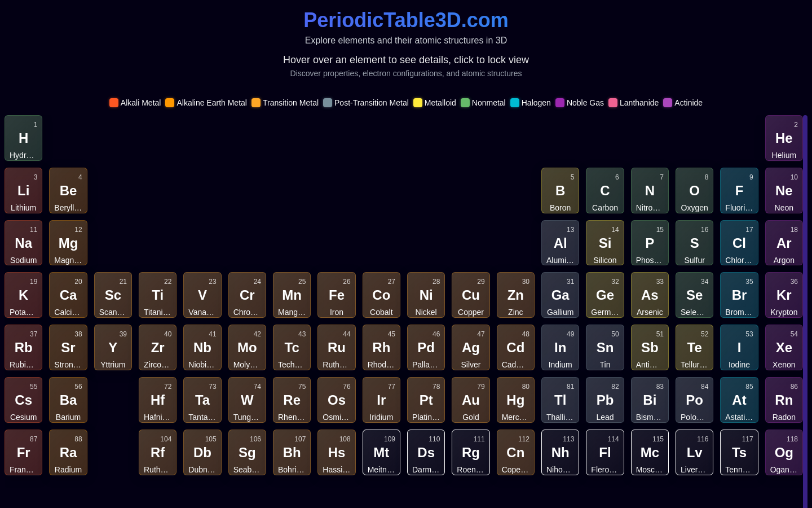The image size is (812, 508).
Task: Select the Copernicium (Cn) element tile
Action: 515,453
